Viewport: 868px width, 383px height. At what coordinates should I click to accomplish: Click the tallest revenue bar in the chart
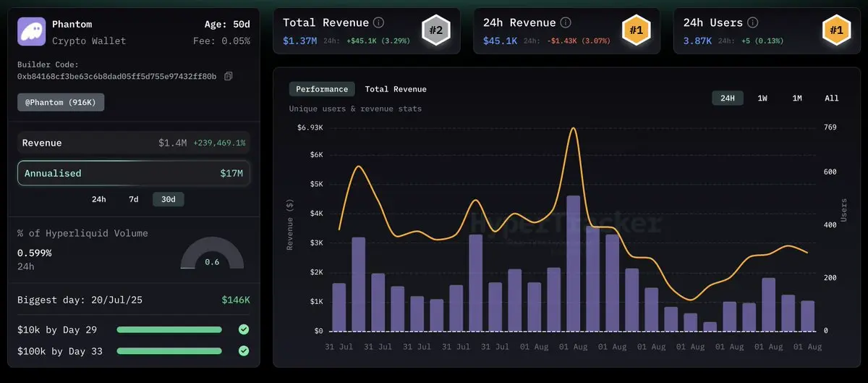pyautogui.click(x=573, y=263)
